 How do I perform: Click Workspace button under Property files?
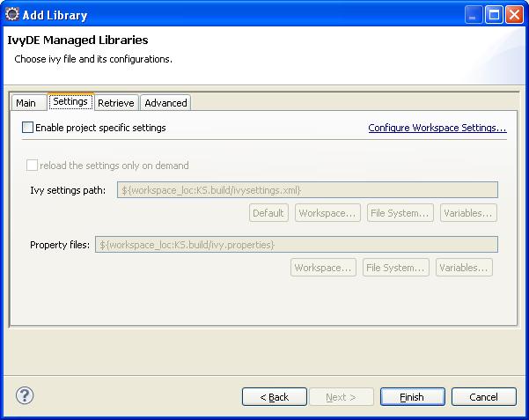[x=323, y=268]
